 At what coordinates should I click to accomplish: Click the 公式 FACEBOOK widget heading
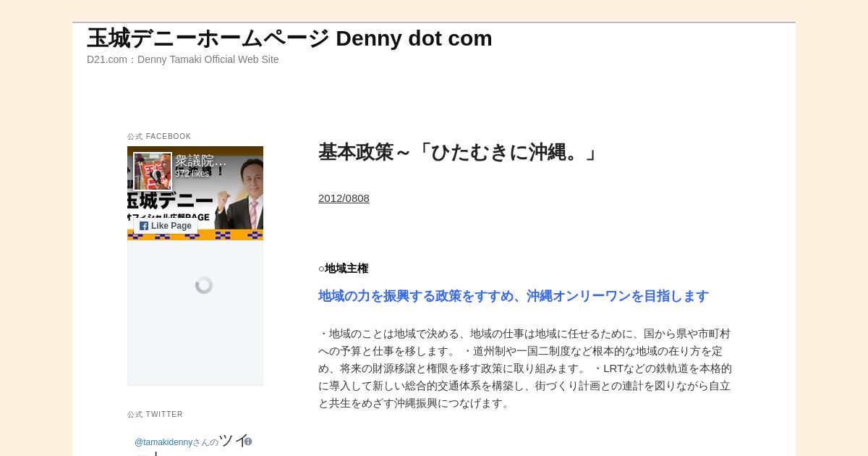pos(159,136)
